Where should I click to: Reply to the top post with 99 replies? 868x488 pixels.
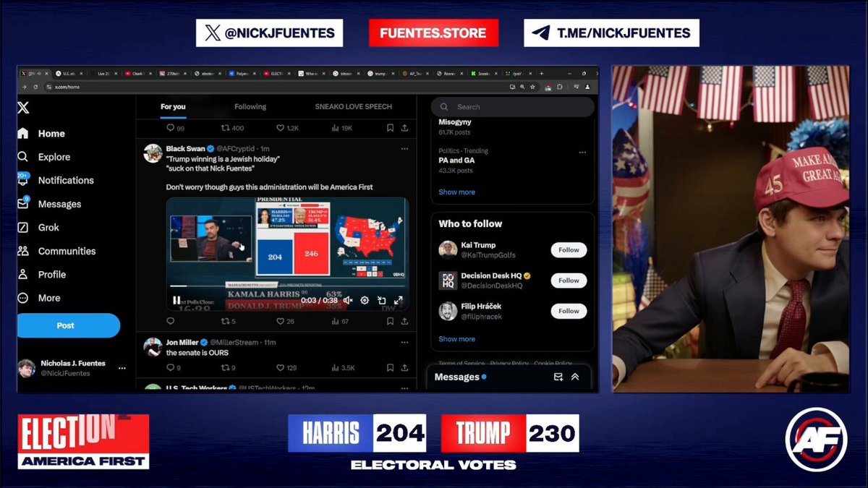coord(175,128)
